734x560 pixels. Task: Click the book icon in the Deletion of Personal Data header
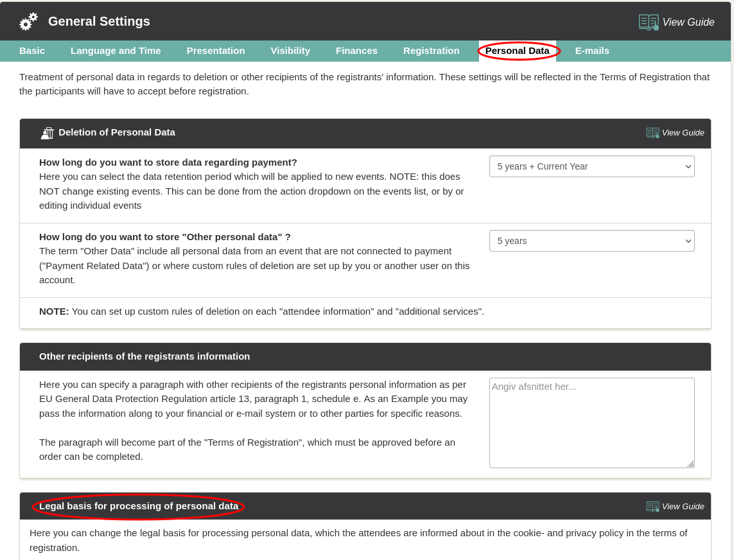pyautogui.click(x=652, y=133)
